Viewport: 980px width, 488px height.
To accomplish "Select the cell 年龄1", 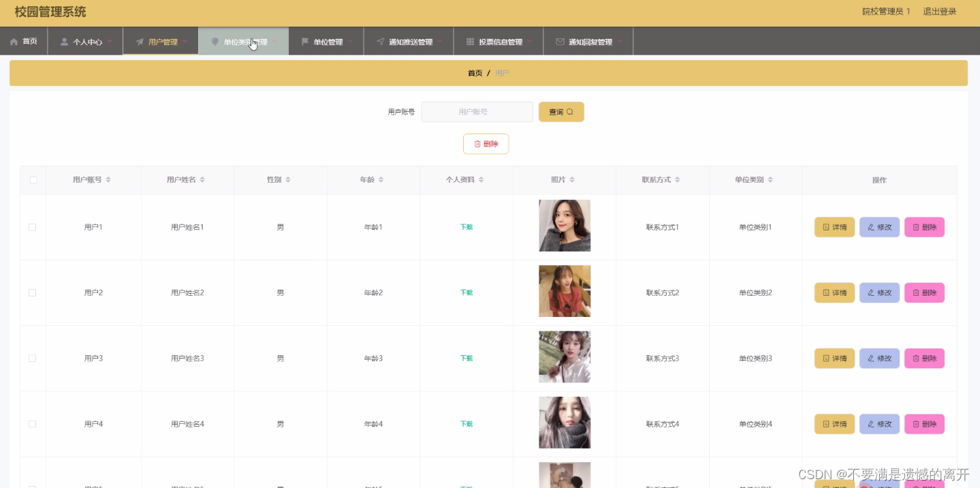I will point(373,227).
